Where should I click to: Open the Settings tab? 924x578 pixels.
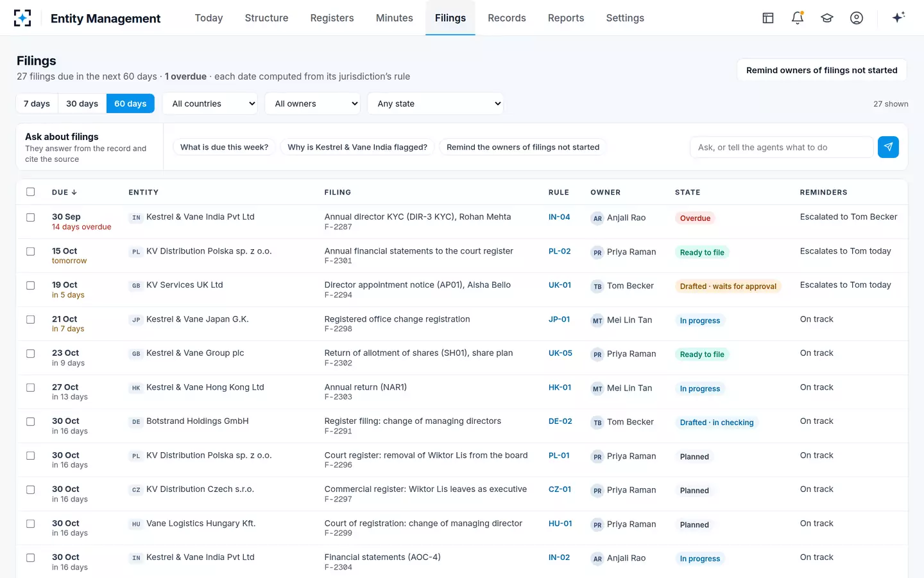click(x=625, y=18)
